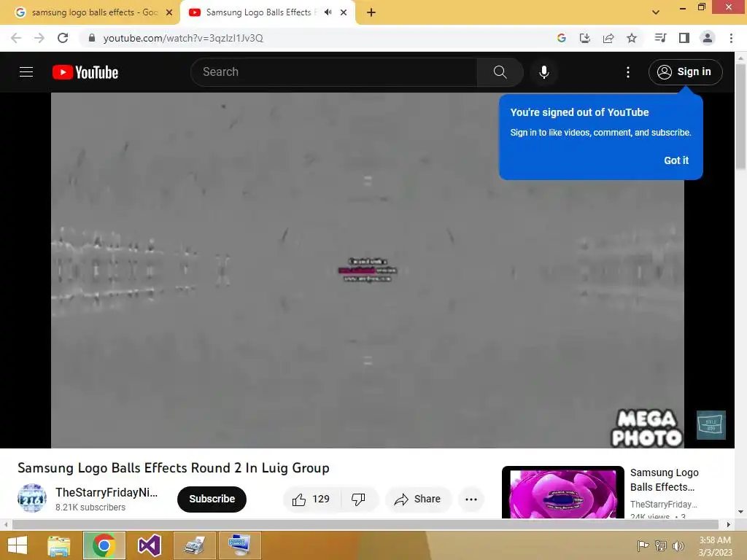Share the video
This screenshot has height=560, width=747.
(x=418, y=499)
